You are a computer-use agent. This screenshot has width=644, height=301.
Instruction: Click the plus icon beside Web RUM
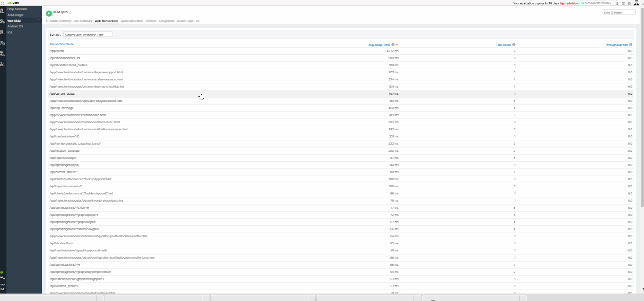39,20
